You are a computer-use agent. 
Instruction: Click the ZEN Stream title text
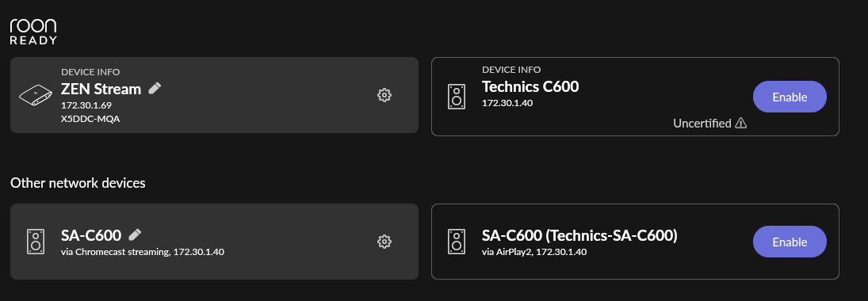[x=101, y=89]
